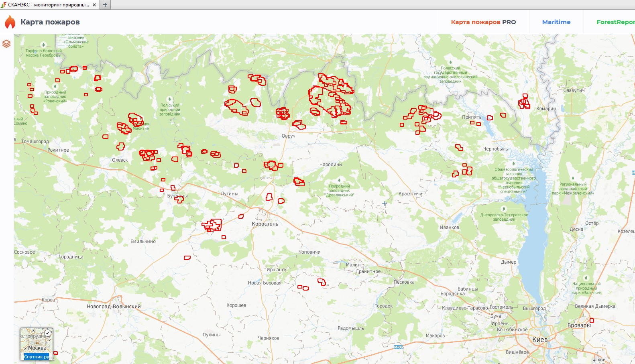Open the ForestReport link
Image resolution: width=635 pixels, height=364 pixels.
pyautogui.click(x=615, y=22)
